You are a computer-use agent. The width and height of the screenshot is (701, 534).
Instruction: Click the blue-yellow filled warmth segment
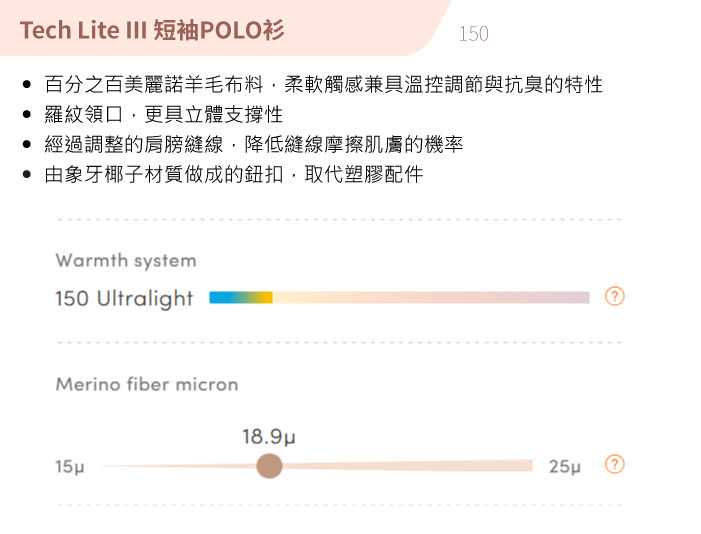tap(241, 297)
